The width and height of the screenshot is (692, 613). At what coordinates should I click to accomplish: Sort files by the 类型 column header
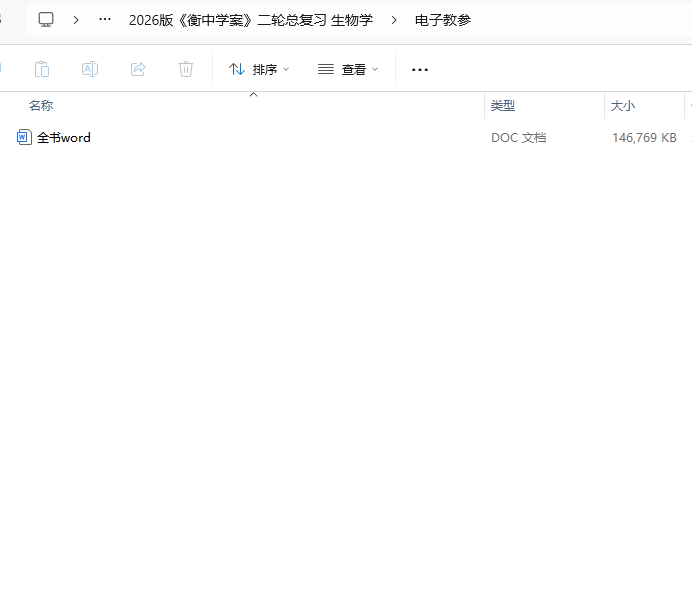pos(502,105)
